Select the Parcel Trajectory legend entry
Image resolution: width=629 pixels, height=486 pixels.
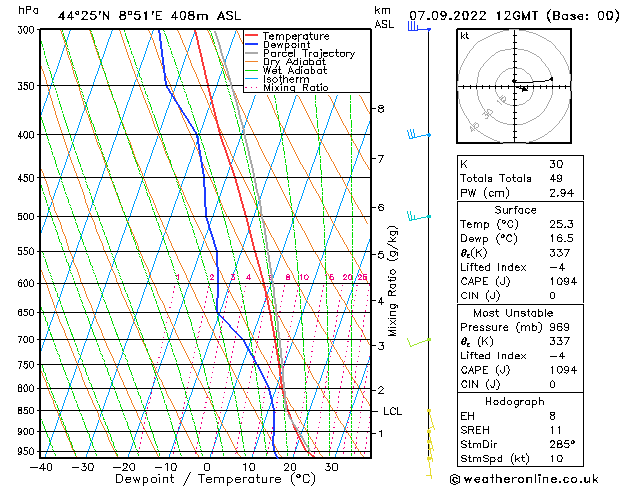point(308,54)
